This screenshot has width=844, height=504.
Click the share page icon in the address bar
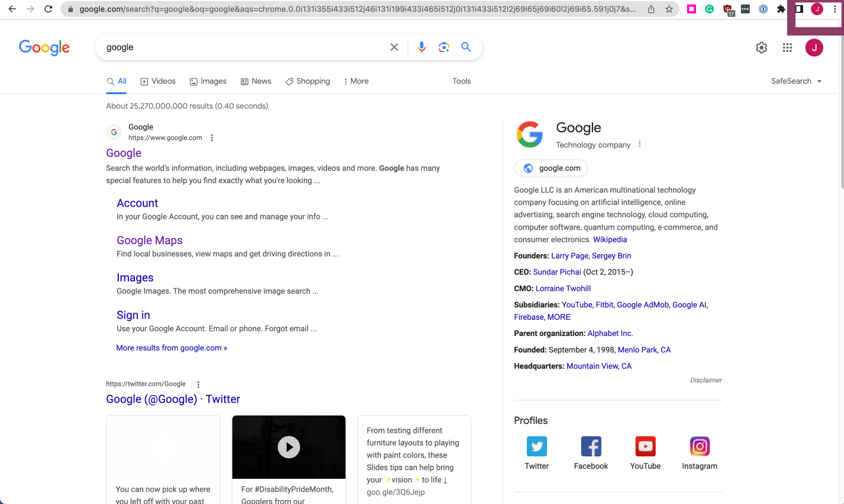coord(651,9)
